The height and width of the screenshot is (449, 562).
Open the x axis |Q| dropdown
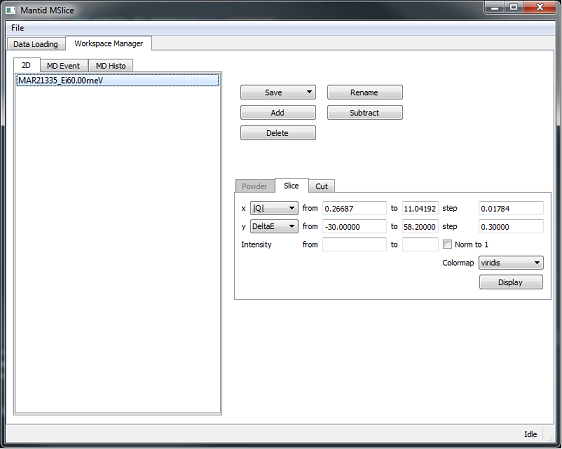pos(274,208)
